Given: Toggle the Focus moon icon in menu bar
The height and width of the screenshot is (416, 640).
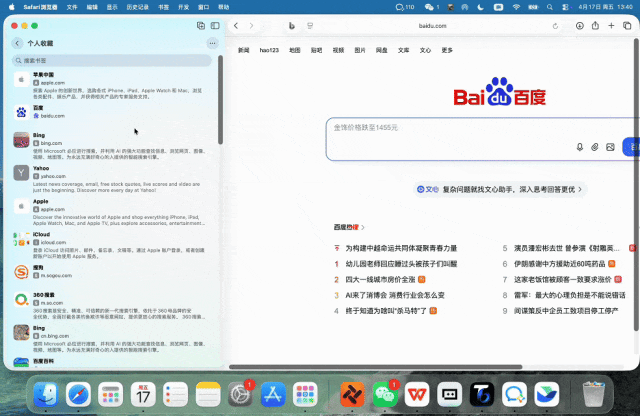Looking at the screenshot, I should (x=480, y=7).
